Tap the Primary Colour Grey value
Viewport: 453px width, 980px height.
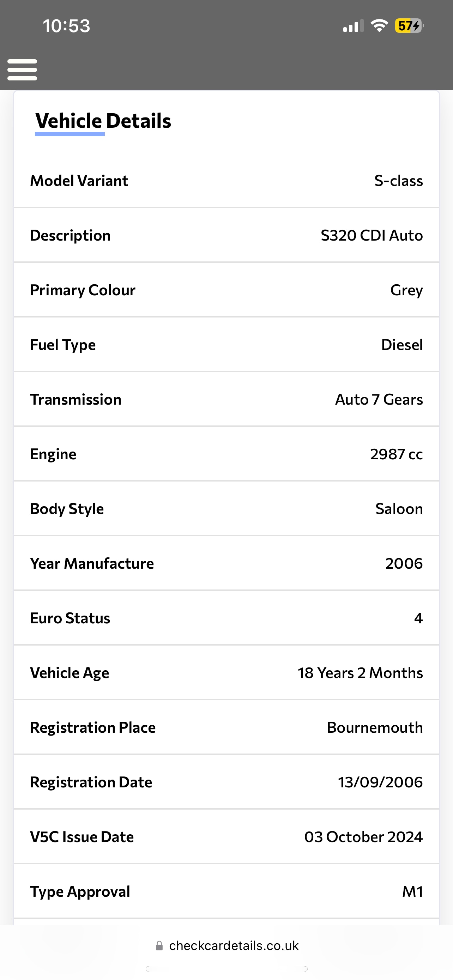coord(406,290)
